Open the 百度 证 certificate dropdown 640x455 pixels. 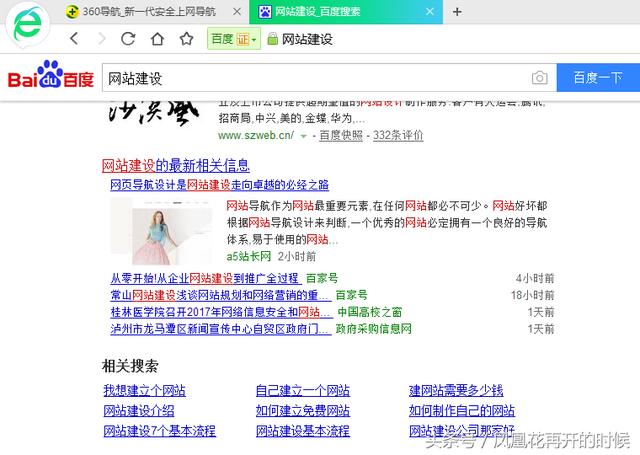[x=234, y=39]
